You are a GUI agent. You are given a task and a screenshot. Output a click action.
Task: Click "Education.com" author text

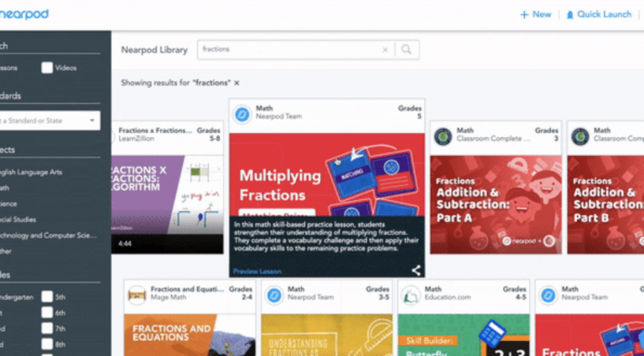pyautogui.click(x=448, y=297)
